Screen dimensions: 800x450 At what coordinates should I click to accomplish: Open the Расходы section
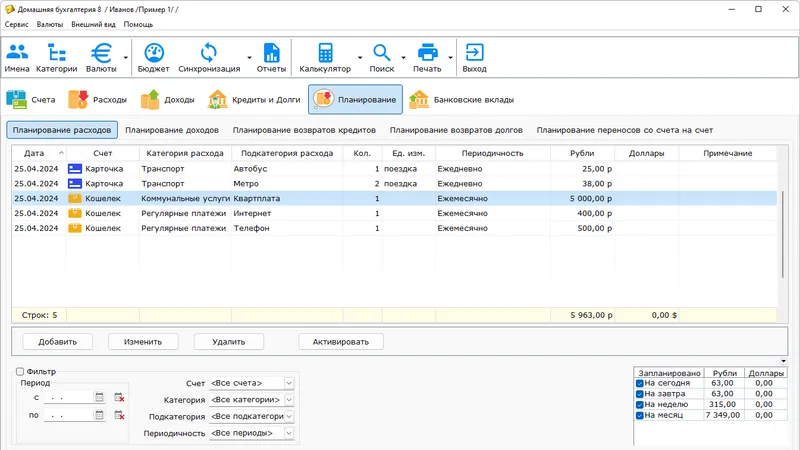pos(97,100)
